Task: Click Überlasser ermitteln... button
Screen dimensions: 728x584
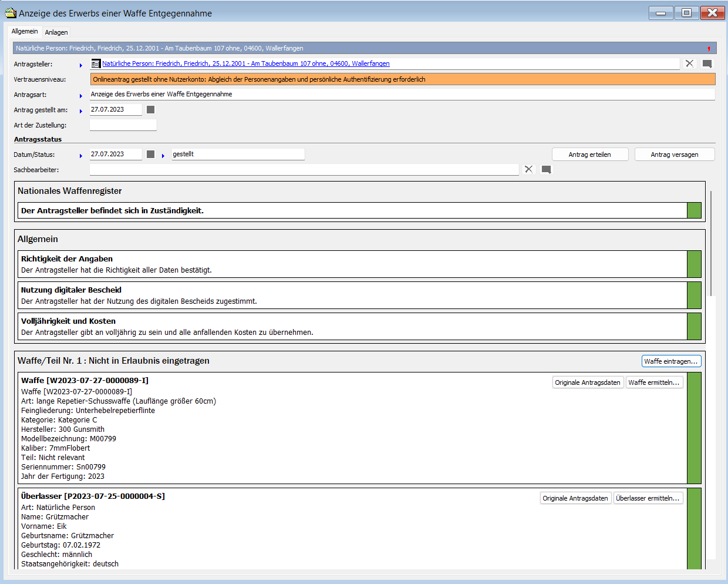Action: (x=648, y=498)
